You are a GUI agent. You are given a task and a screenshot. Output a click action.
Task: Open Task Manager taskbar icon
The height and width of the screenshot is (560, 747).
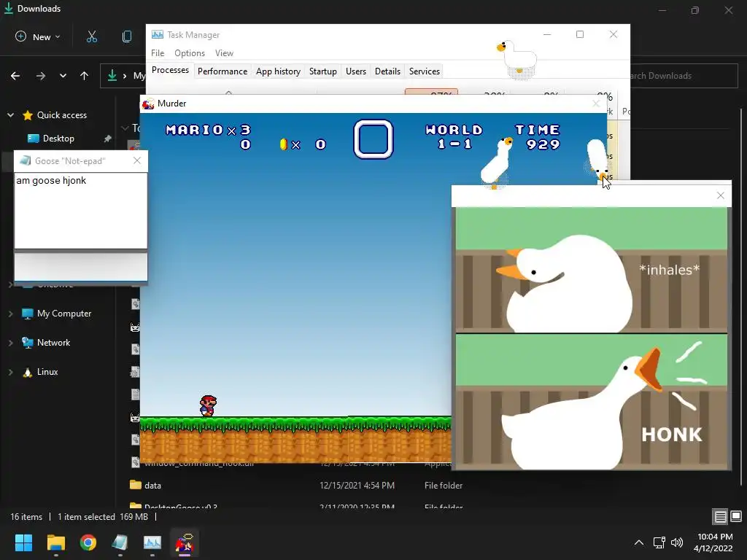click(x=152, y=542)
